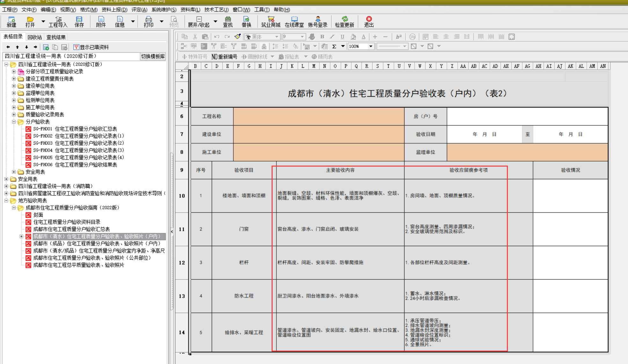Click the Σ sum icon
Viewport: 628px width, 364px height.
334,46
